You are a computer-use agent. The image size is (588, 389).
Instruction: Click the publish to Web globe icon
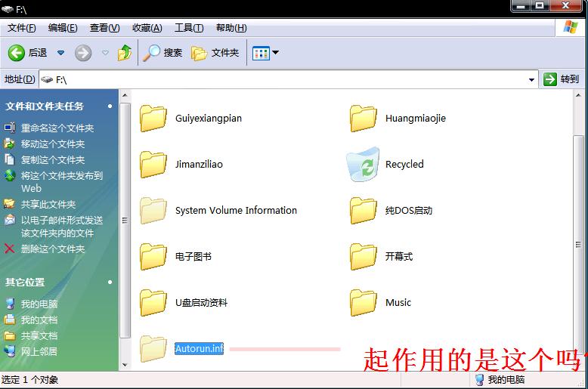click(x=9, y=175)
